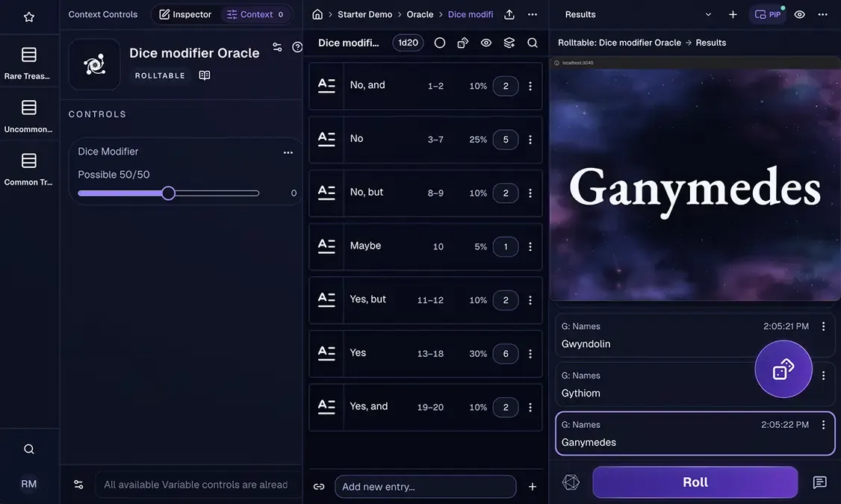841x504 pixels.
Task: Open the Common Treasures table in sidebar
Action: (x=28, y=168)
